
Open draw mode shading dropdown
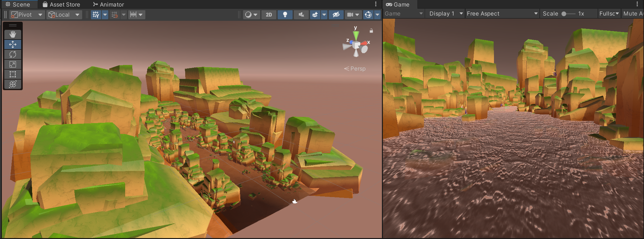251,15
